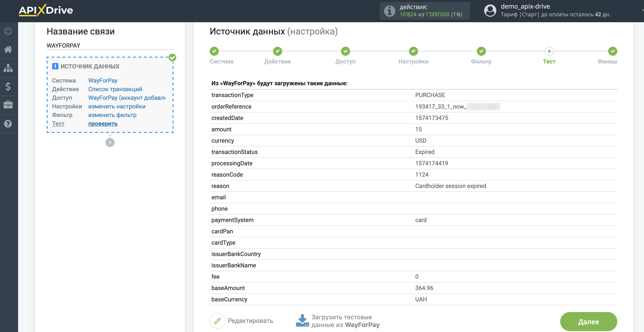Screen dimensions: 644x332
Task: Click the user avatar icon
Action: coord(490,11)
